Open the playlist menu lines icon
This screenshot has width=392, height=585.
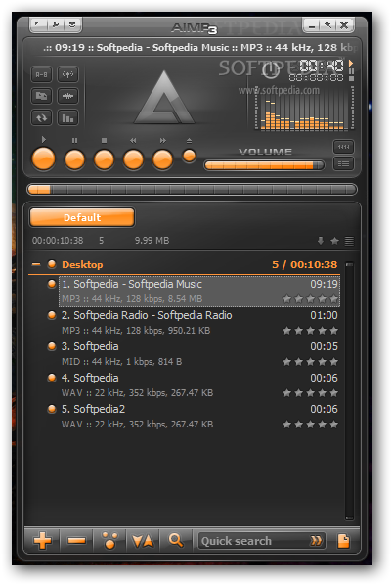click(349, 241)
